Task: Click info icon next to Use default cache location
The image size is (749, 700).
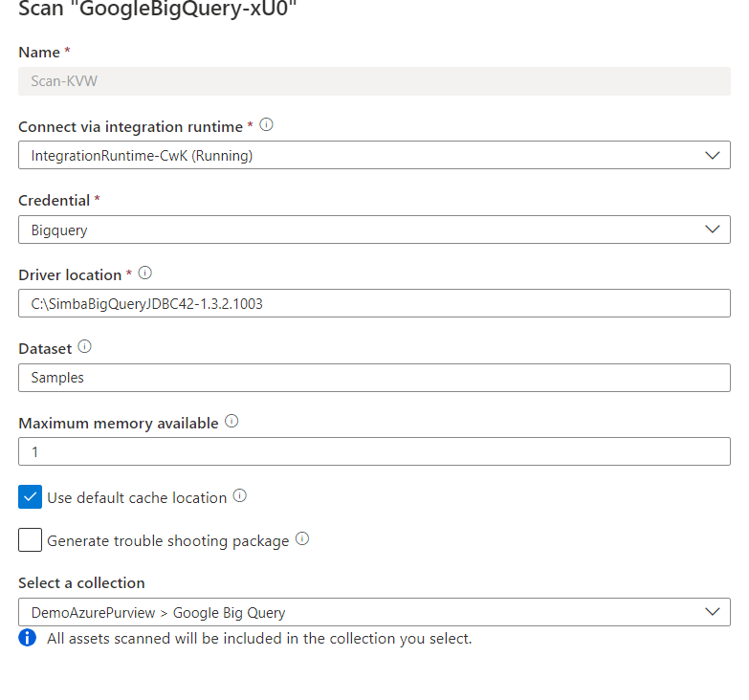Action: pos(240,496)
